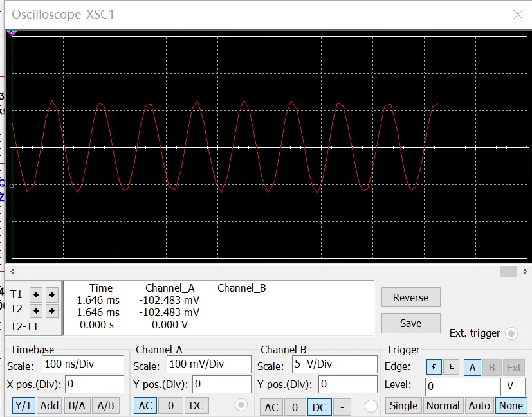Screen dimensions: 532x417
Task: Trigger on channel B source
Action: tap(491, 368)
